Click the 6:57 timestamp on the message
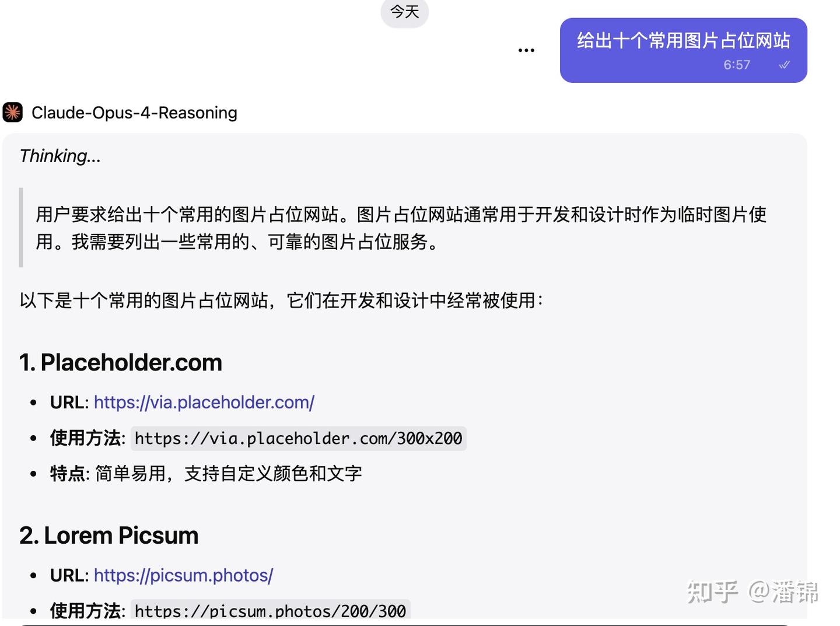This screenshot has width=840, height=626. (x=736, y=65)
